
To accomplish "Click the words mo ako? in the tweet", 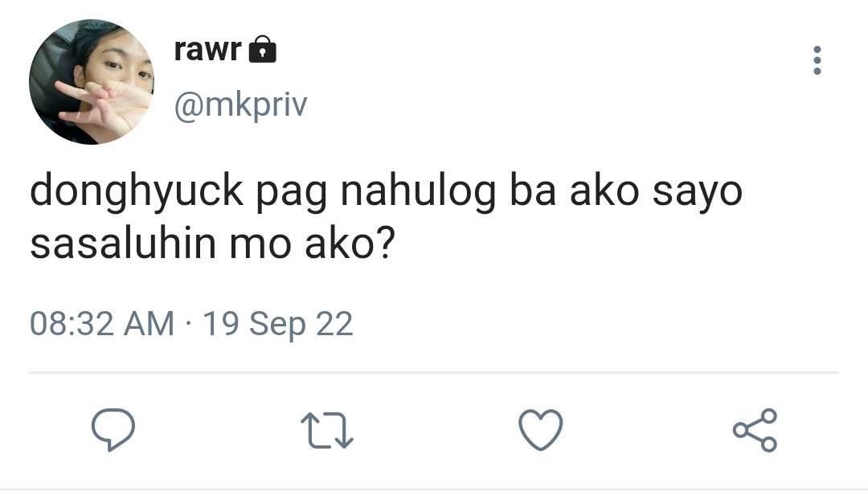I will click(312, 244).
